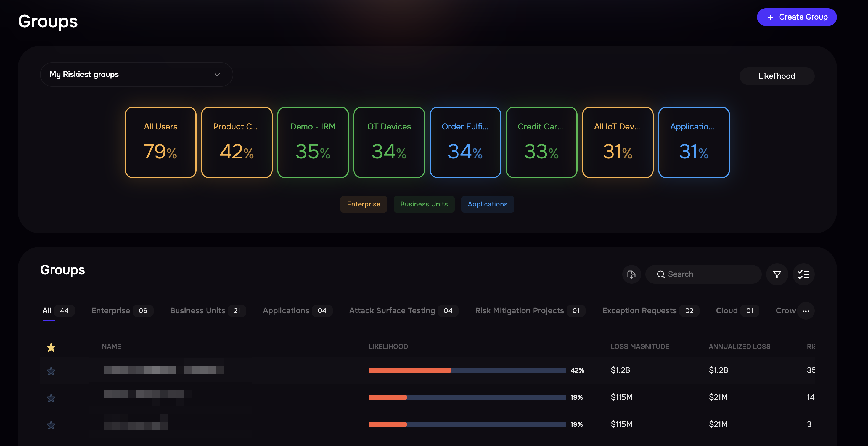Open the My Riskiest groups dropdown

[136, 75]
